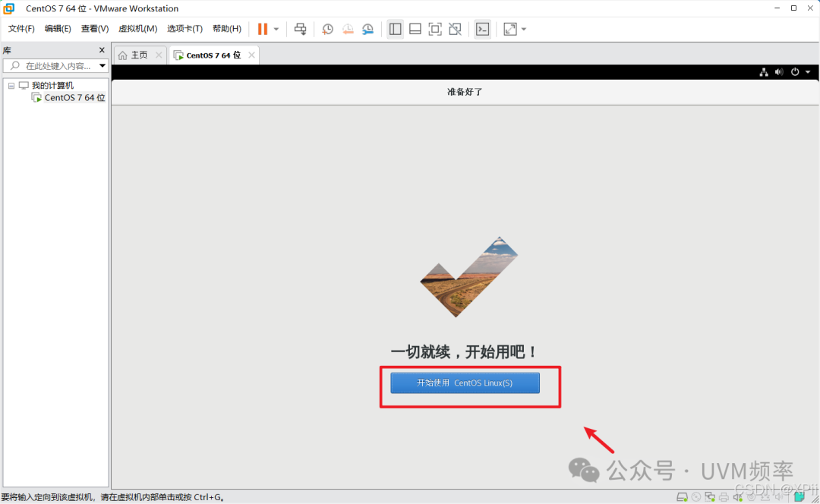Enter full screen mode
The width and height of the screenshot is (820, 504).
click(x=434, y=29)
